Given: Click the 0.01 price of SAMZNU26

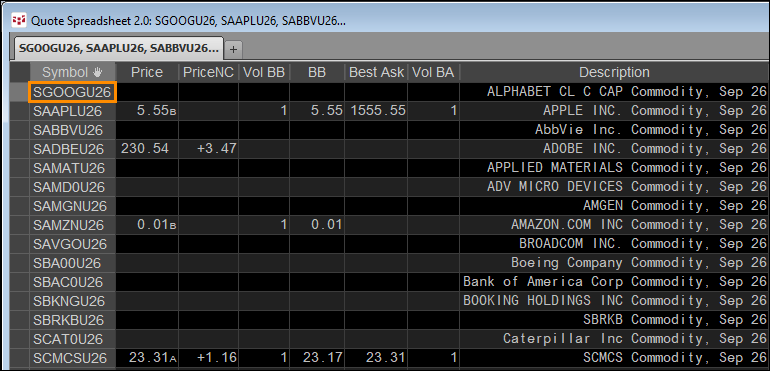Looking at the screenshot, I should [x=147, y=225].
